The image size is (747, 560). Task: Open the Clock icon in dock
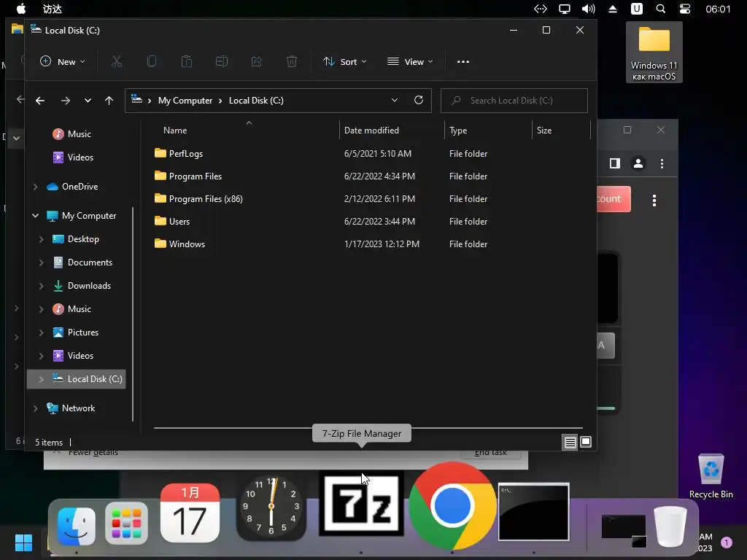271,508
